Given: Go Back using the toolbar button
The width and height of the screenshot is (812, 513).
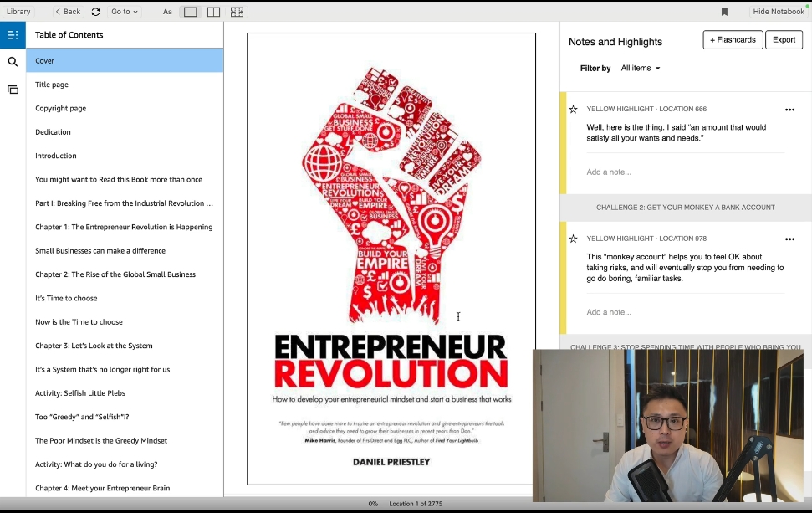Looking at the screenshot, I should pyautogui.click(x=69, y=12).
